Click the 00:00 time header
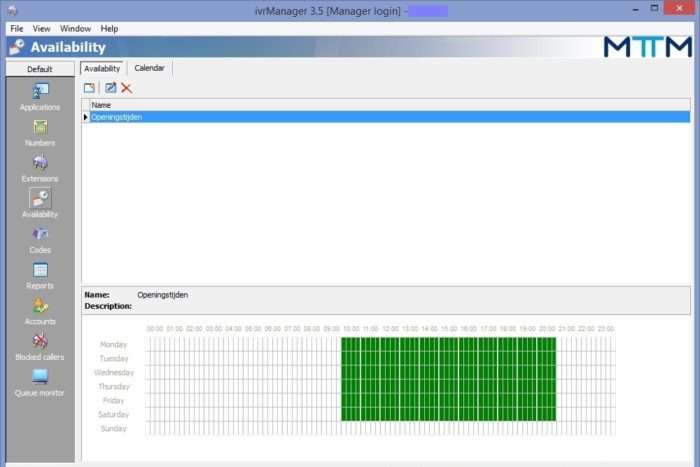Viewport: 700px width, 467px height. point(155,329)
